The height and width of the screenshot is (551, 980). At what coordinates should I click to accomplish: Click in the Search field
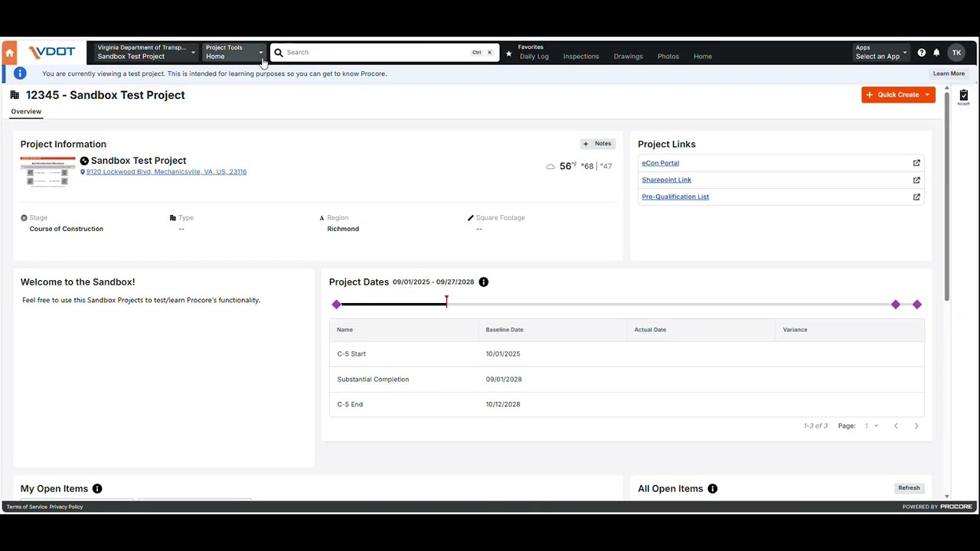click(x=384, y=52)
